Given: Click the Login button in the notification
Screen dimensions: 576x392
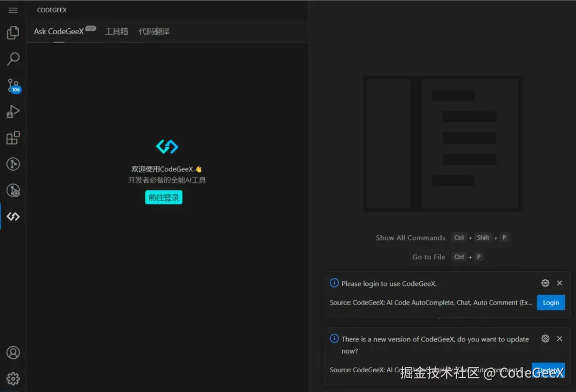Looking at the screenshot, I should click(550, 302).
